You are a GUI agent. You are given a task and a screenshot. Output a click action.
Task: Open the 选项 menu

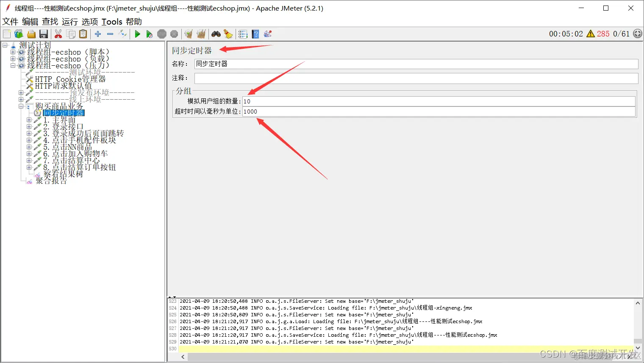coord(90,22)
